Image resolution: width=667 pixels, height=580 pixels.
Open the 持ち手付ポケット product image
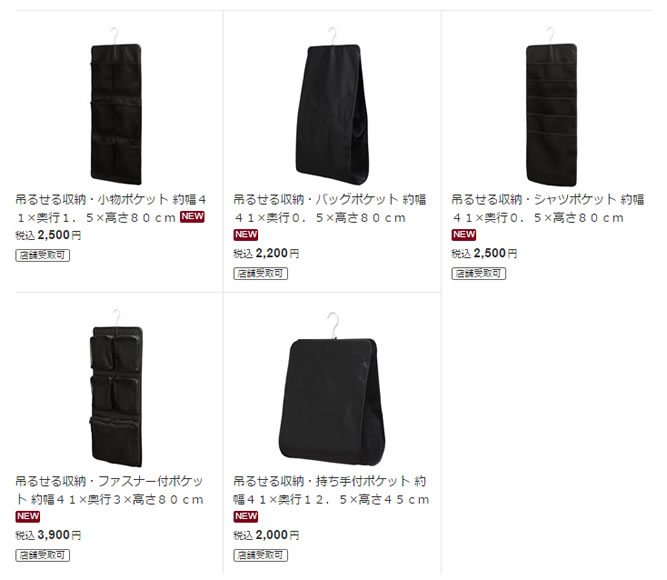(x=332, y=389)
